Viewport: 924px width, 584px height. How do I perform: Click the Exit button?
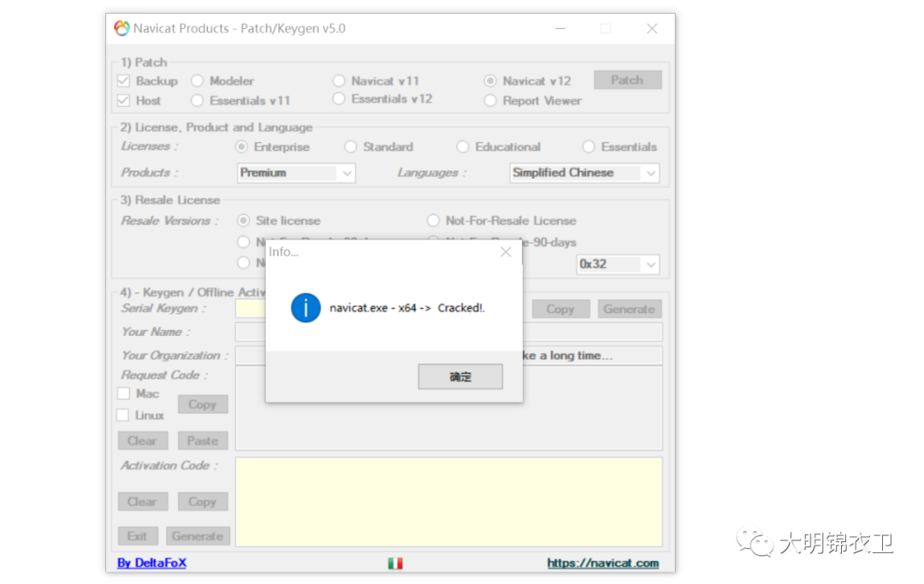[137, 536]
